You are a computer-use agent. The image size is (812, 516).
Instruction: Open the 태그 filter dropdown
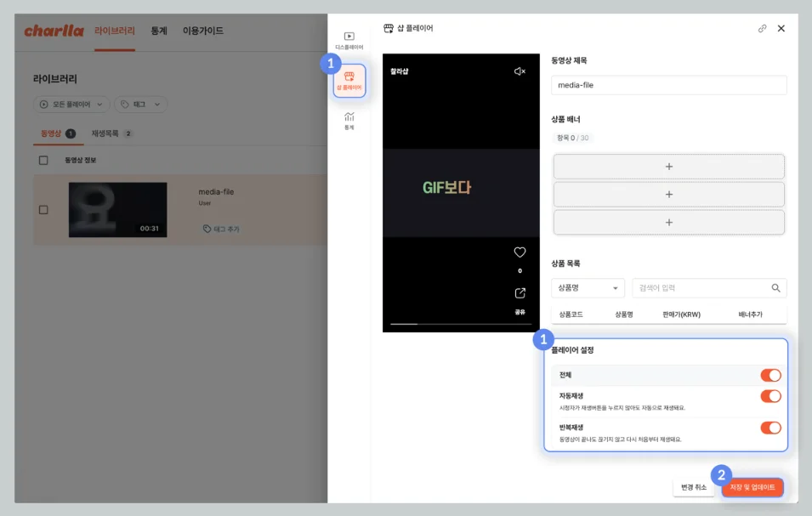pyautogui.click(x=141, y=105)
